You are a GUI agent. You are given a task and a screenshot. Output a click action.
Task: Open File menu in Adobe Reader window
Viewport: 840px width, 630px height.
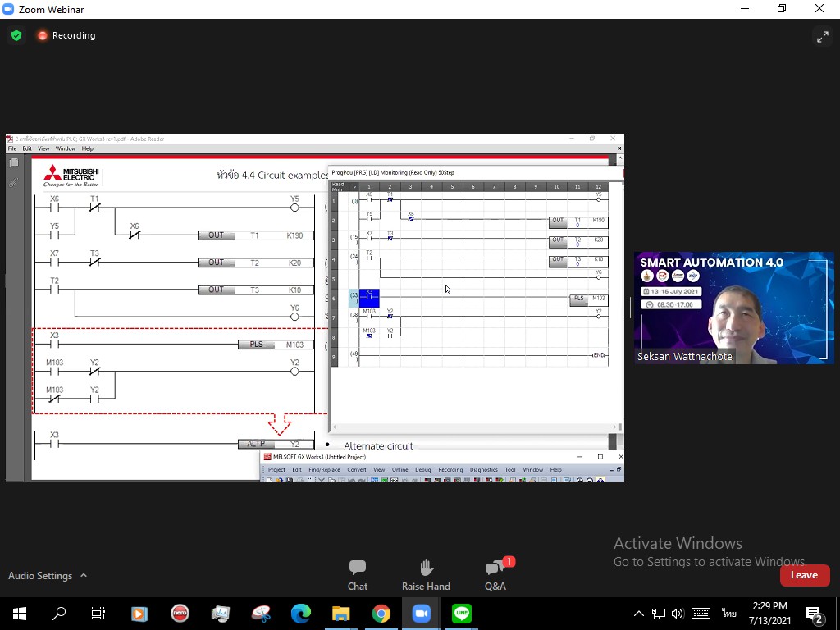click(x=11, y=148)
